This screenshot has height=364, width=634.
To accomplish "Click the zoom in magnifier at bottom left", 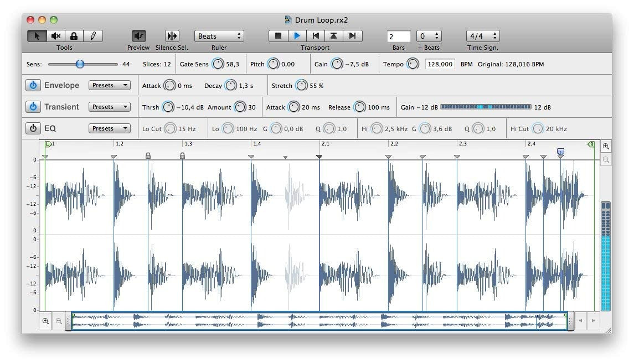I will pos(45,321).
